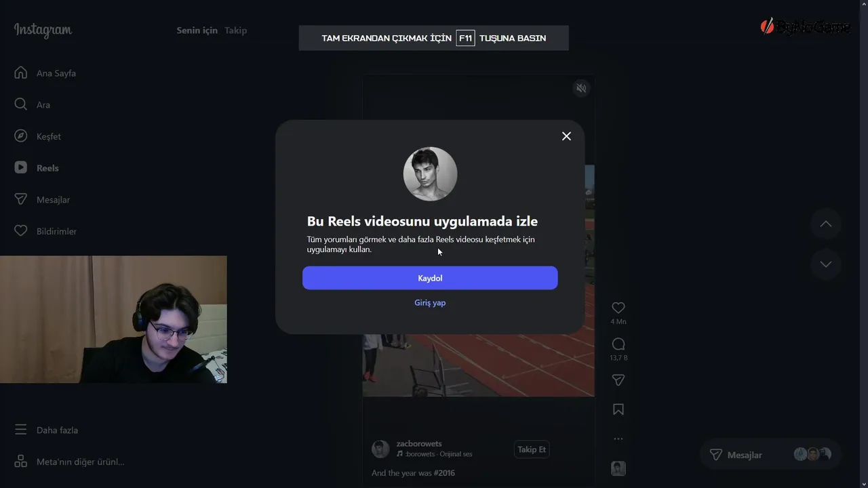868x488 pixels.
Task: Share the reel via paper-plane icon
Action: tap(618, 380)
